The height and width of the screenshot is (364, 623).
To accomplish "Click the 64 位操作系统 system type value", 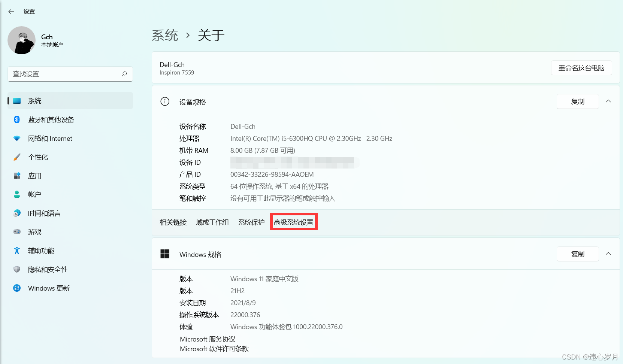I will 279,186.
